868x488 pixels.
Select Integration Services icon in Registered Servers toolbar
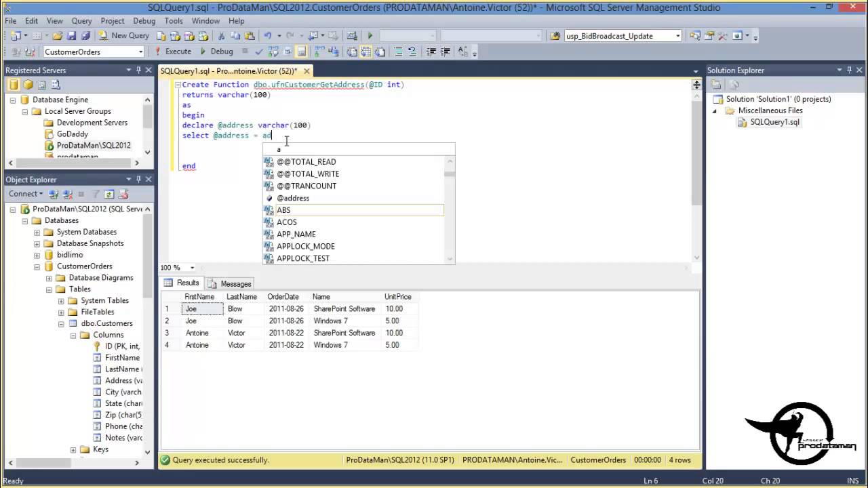point(56,85)
